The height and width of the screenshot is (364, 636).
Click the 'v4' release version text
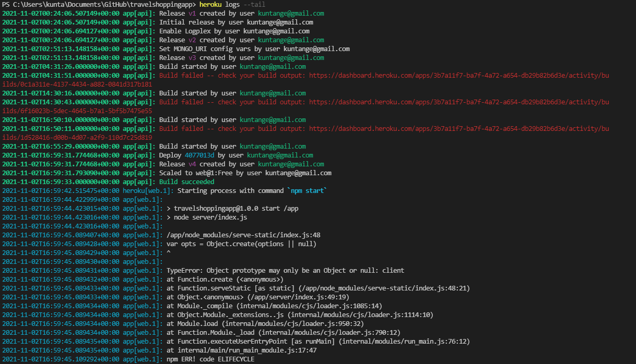[x=192, y=164]
